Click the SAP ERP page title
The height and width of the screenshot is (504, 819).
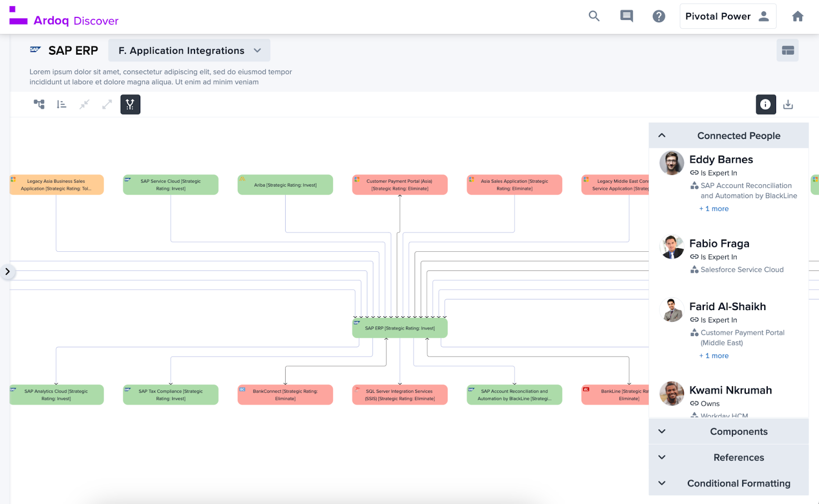73,50
